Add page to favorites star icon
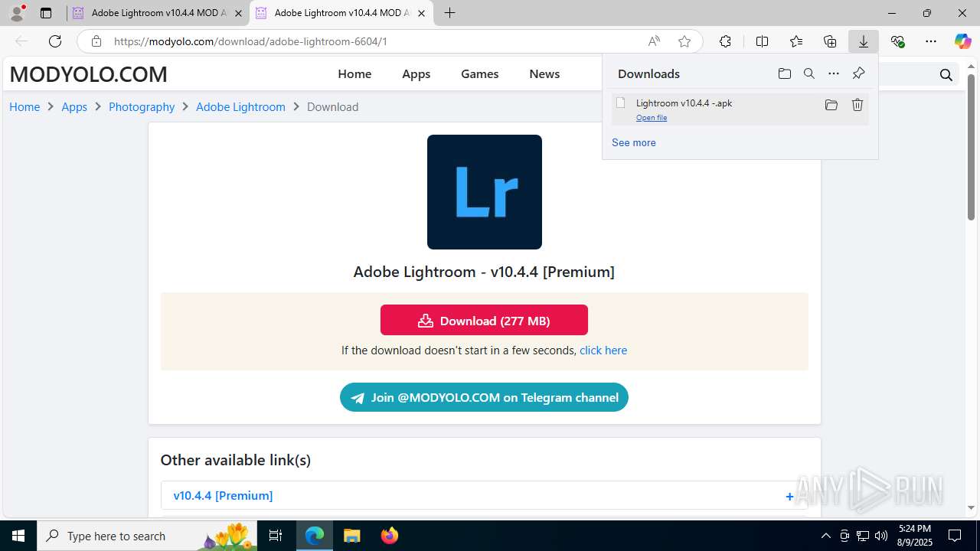The height and width of the screenshot is (551, 980). [684, 41]
